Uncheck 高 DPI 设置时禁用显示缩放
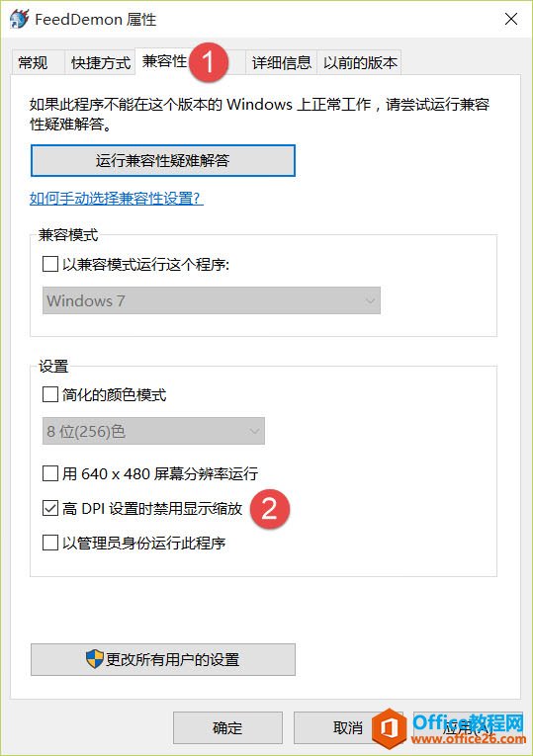This screenshot has width=533, height=756. coord(50,508)
